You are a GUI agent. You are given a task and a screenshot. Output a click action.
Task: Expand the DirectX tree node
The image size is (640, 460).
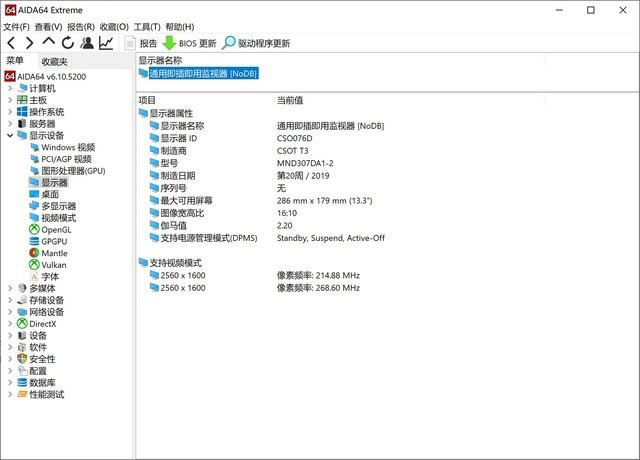click(10, 324)
